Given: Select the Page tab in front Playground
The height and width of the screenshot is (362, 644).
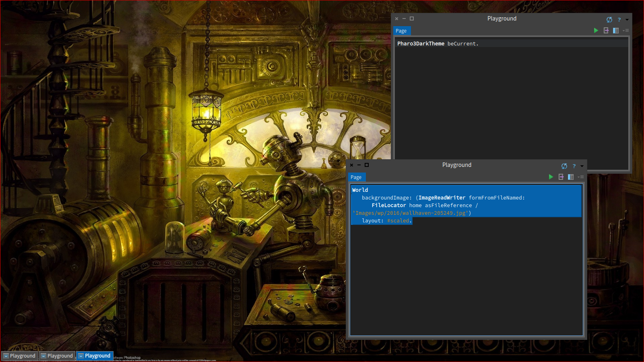Looking at the screenshot, I should (356, 177).
